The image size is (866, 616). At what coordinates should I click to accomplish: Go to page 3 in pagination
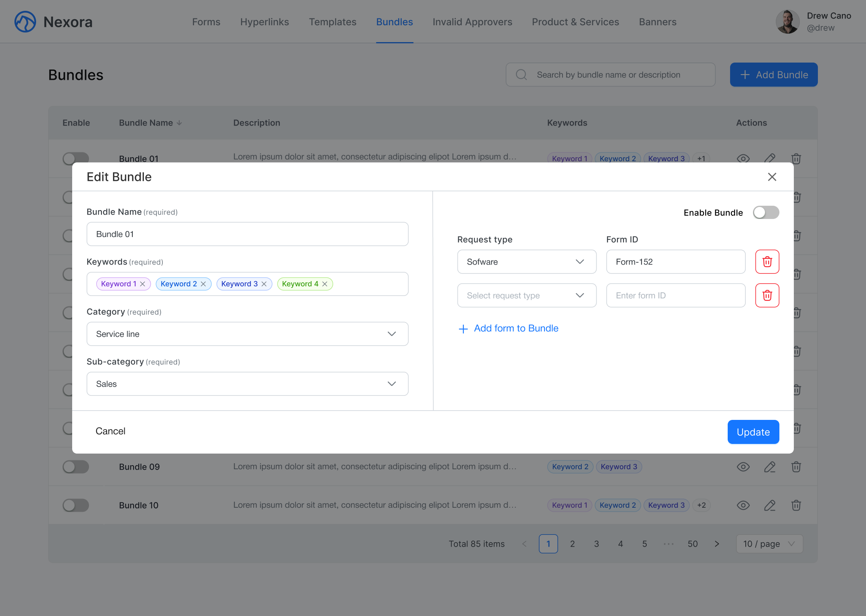point(596,544)
